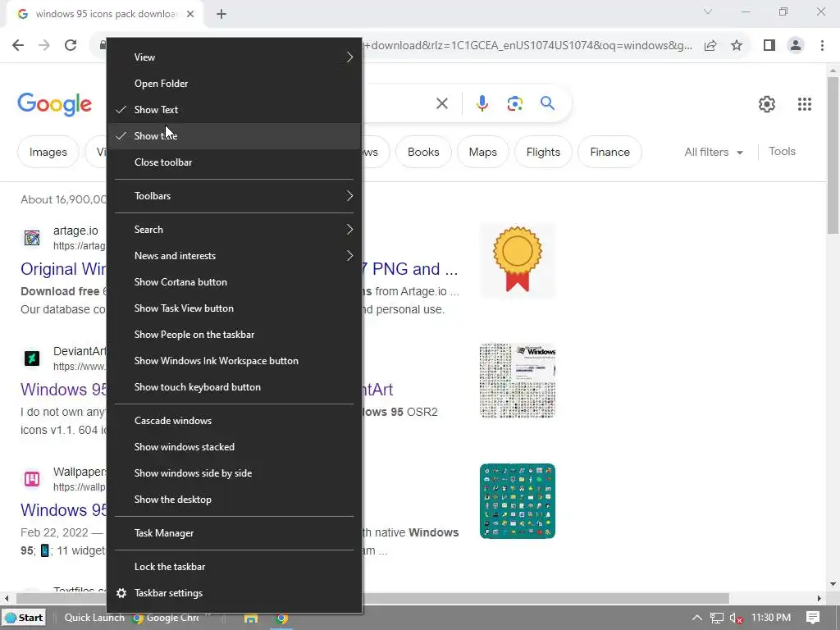Click the Quick Launch toolbar label

[94, 618]
